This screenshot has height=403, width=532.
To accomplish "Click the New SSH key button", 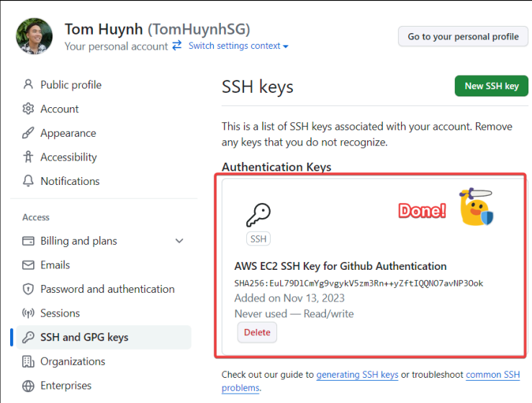I will pos(491,86).
